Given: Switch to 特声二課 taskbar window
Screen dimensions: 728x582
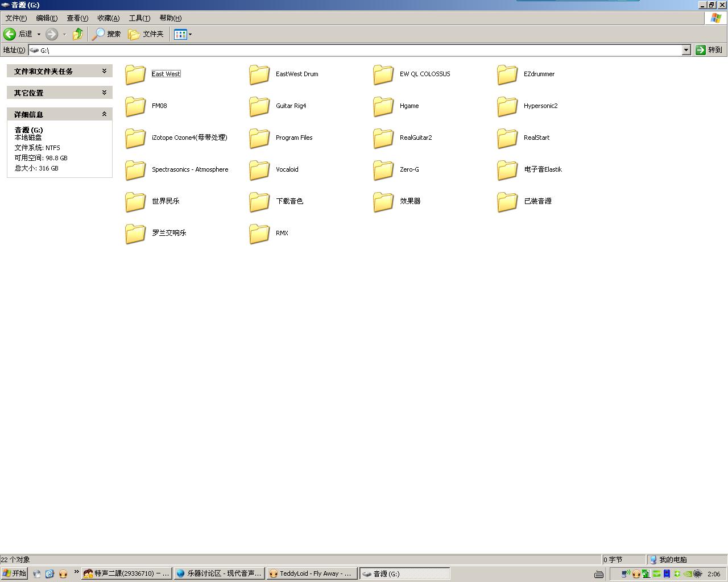Looking at the screenshot, I should coord(126,573).
